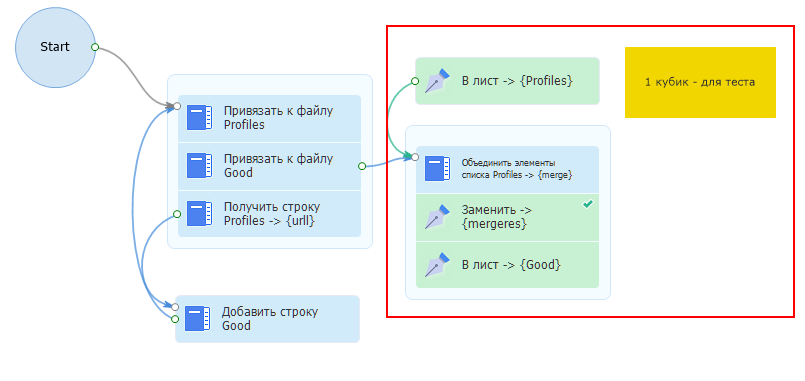Select text В лист -> {Good}

click(x=511, y=265)
